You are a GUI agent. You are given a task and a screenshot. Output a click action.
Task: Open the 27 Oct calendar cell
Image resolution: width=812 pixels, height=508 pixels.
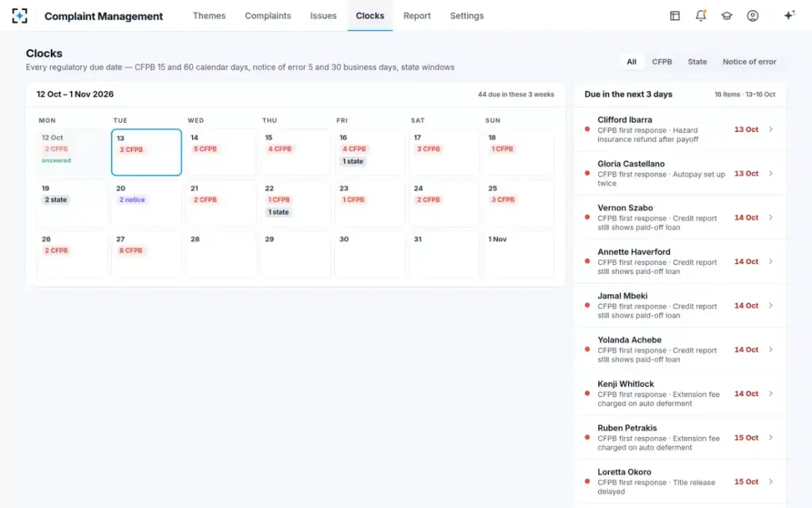[x=147, y=254]
